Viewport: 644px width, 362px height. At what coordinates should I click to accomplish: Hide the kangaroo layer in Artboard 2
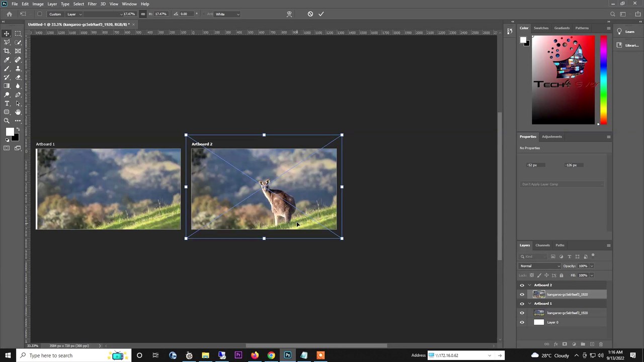(522, 295)
